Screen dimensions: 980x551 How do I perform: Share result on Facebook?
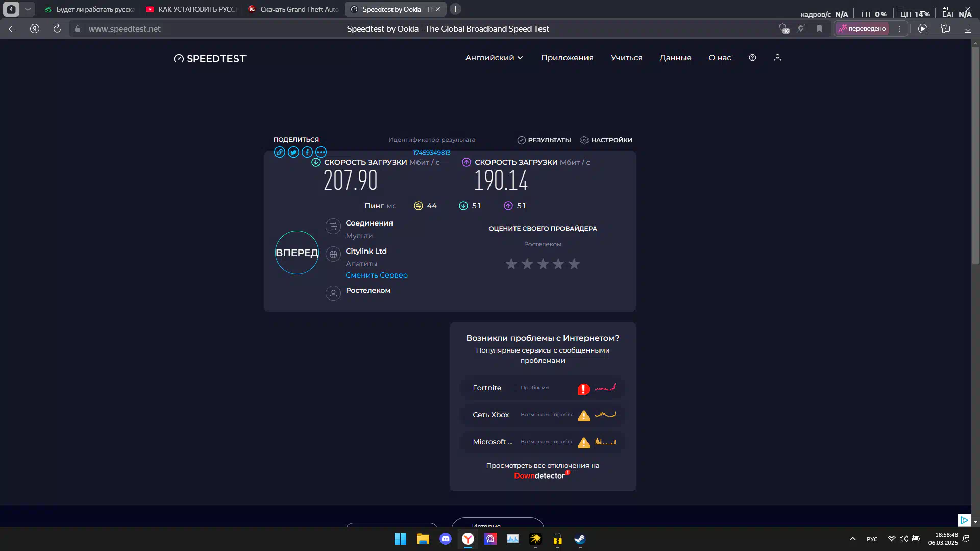point(307,152)
